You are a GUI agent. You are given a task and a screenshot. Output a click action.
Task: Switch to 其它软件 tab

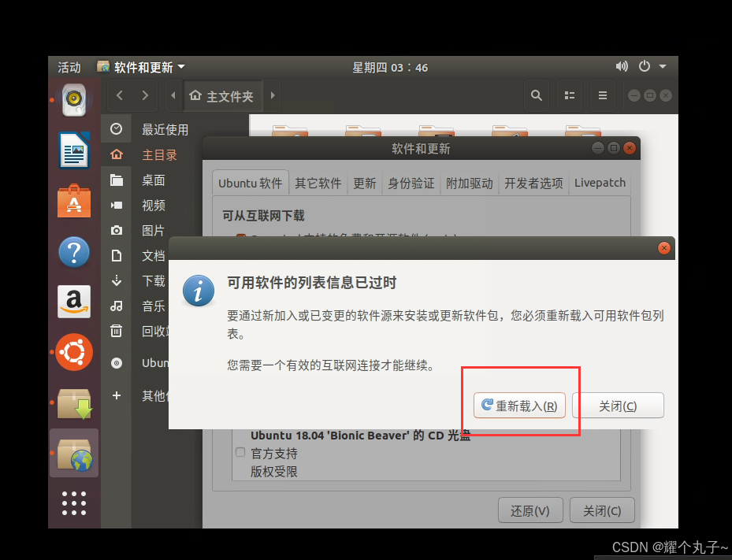coord(318,183)
